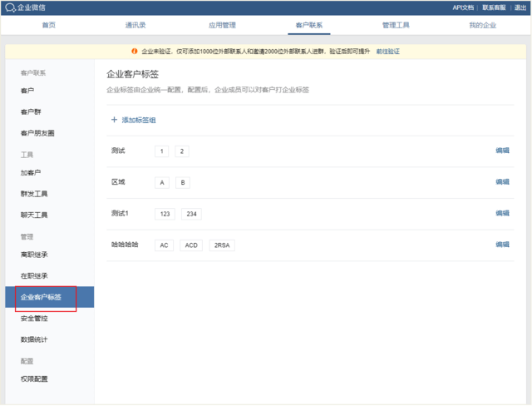Open 权限配置 in the sidebar
Screen dimensions: 532x406
(x=34, y=379)
